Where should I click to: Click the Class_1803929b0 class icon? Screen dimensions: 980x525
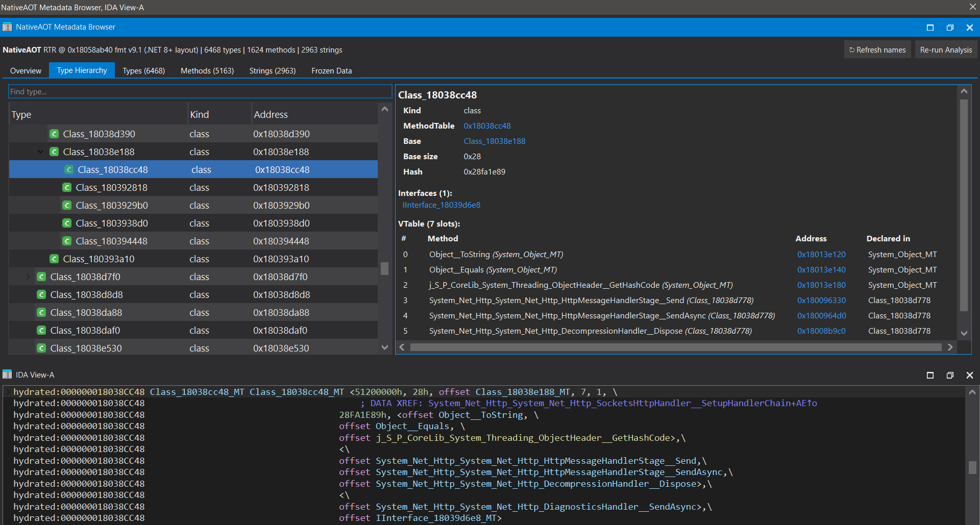(67, 206)
